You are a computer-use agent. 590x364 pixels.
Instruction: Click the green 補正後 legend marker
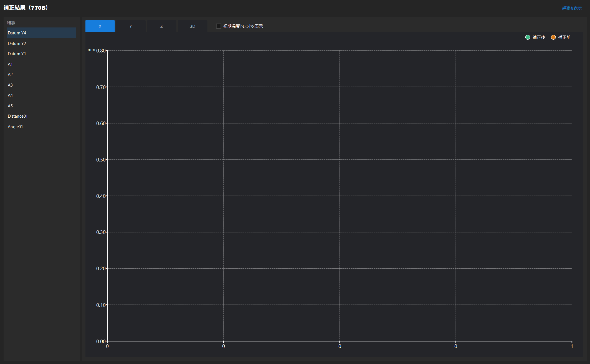pyautogui.click(x=528, y=37)
